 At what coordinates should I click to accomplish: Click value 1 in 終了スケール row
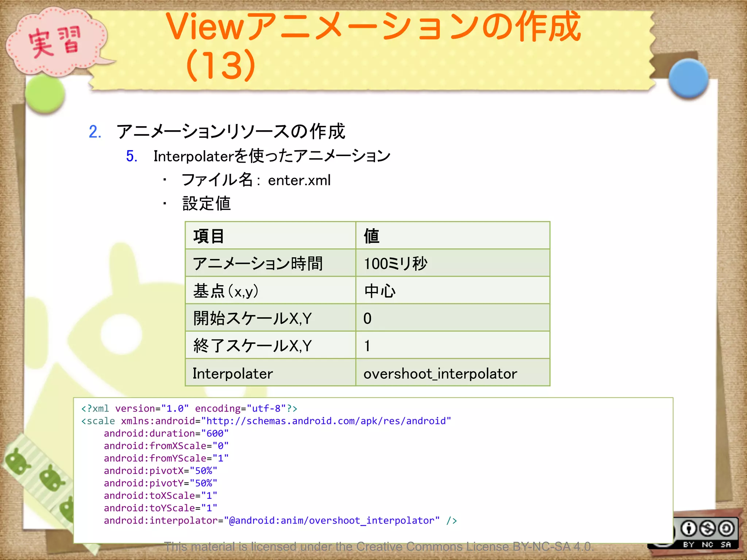(x=453, y=345)
